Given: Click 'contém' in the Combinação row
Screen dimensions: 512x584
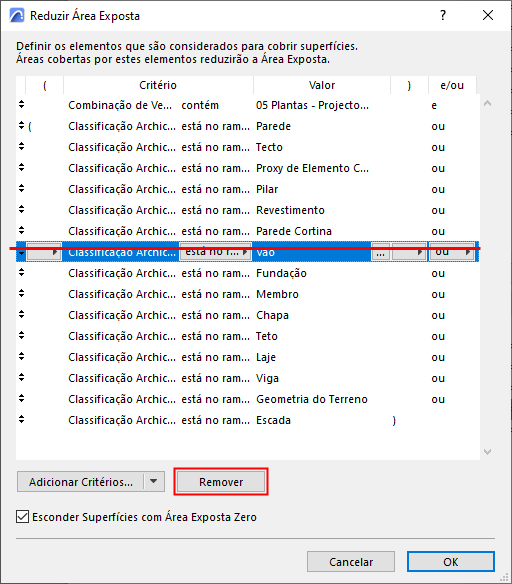Looking at the screenshot, I should pyautogui.click(x=200, y=105).
